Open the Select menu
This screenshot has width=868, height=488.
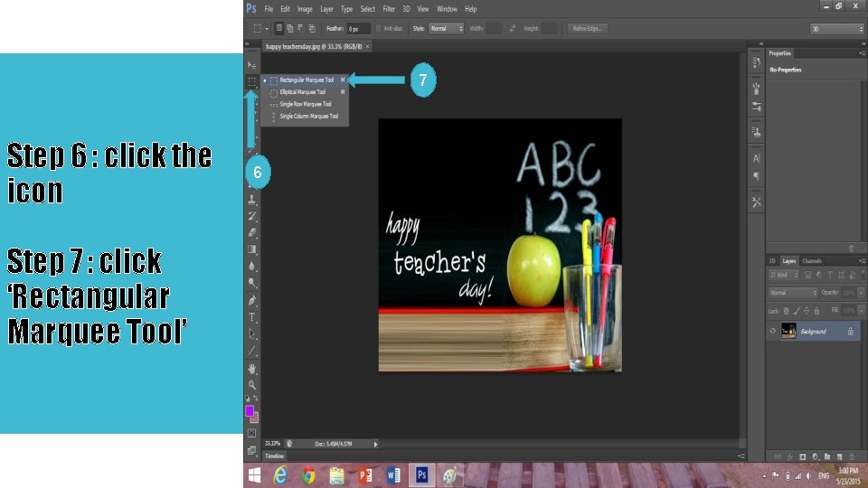pyautogui.click(x=368, y=9)
